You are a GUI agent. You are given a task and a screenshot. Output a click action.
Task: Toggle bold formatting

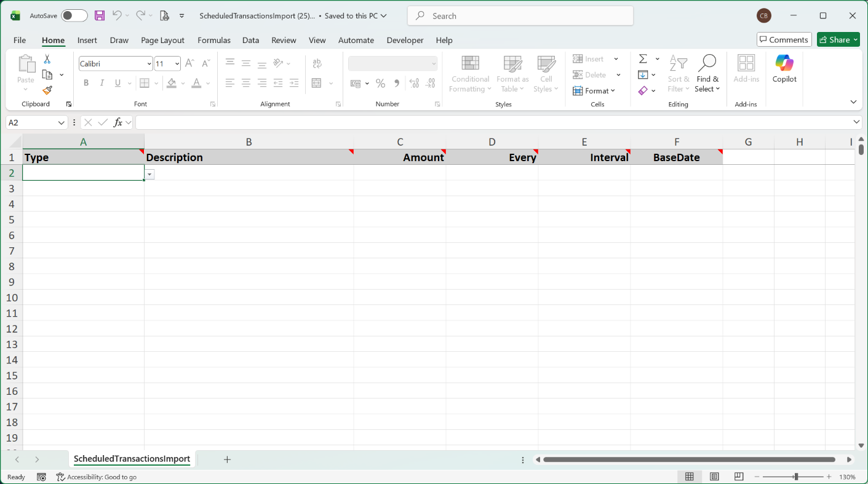pyautogui.click(x=86, y=83)
